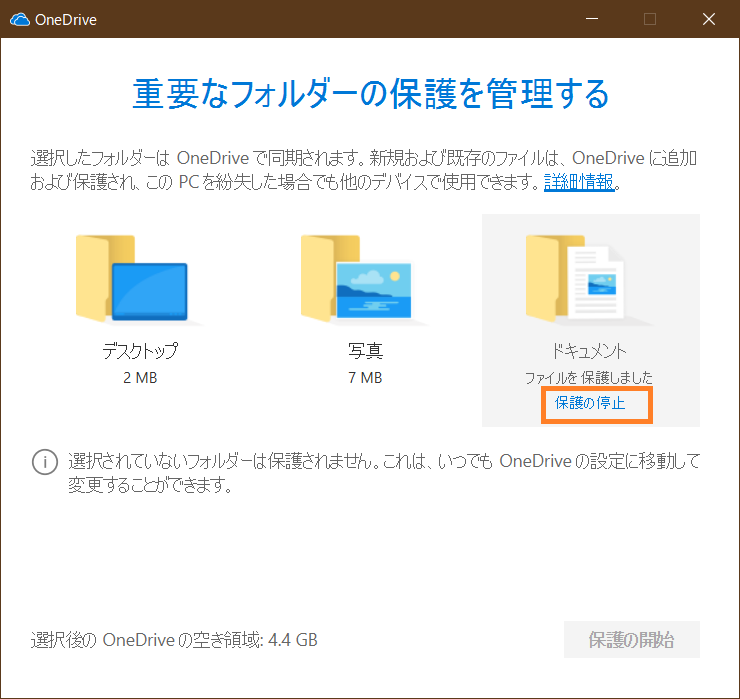Click the 7 MB size text
Image resolution: width=740 pixels, height=699 pixels.
[365, 378]
